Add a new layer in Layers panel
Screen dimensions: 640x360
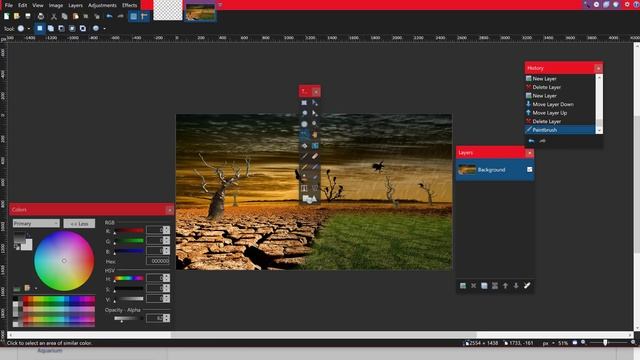pyautogui.click(x=462, y=286)
